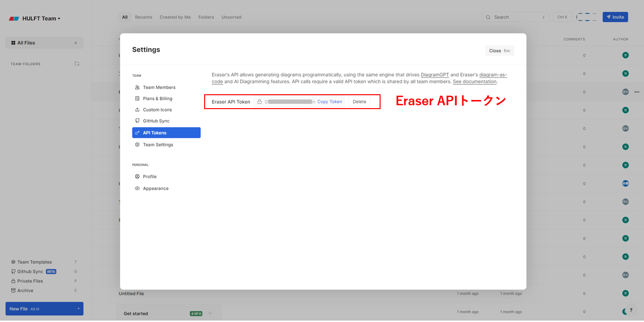Open the HULFT Team workspace dropdown
The image size is (644, 322).
42,19
